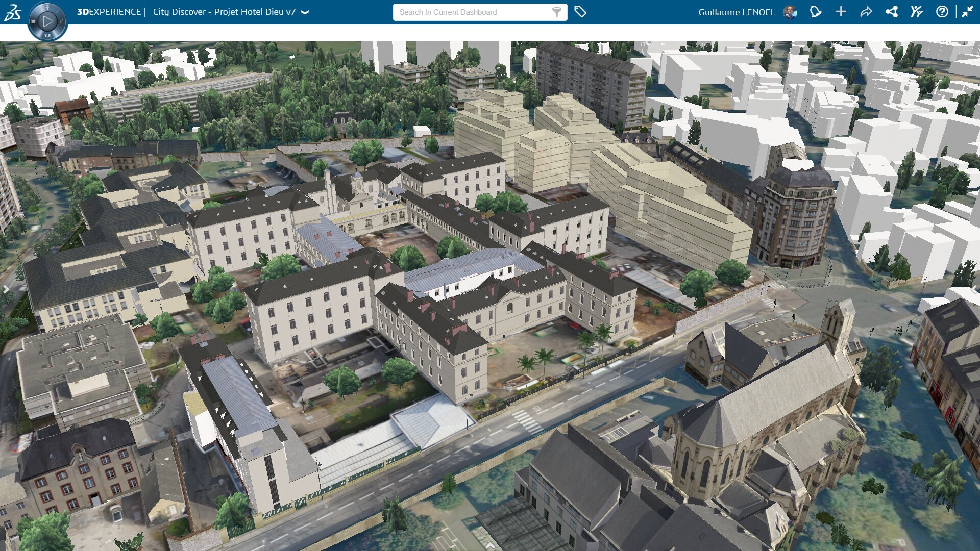The height and width of the screenshot is (551, 980).
Task: Click the share arrow icon
Action: tap(866, 12)
